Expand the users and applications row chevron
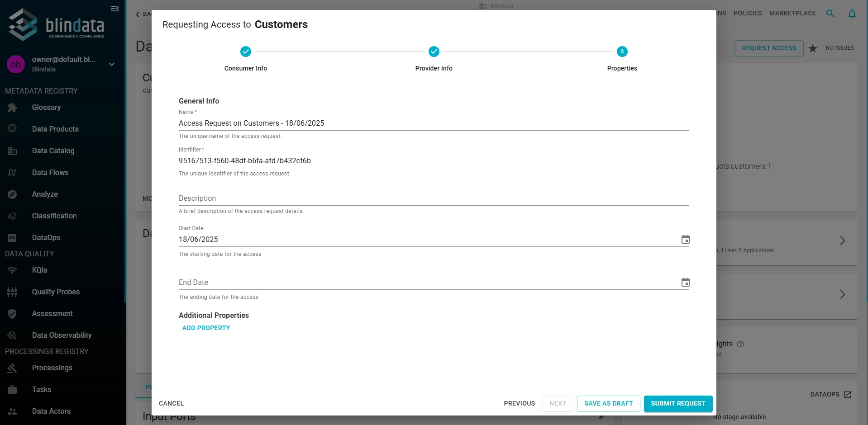The height and width of the screenshot is (425, 868). tap(842, 241)
